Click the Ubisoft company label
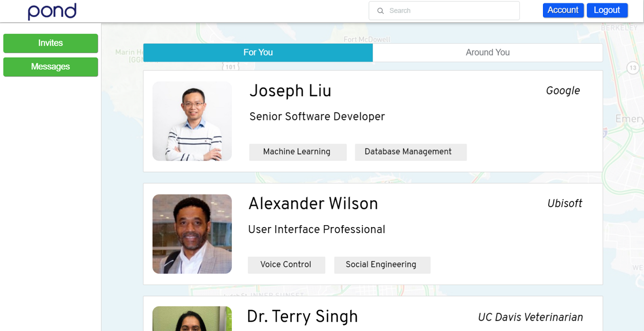The width and height of the screenshot is (644, 331). click(565, 204)
